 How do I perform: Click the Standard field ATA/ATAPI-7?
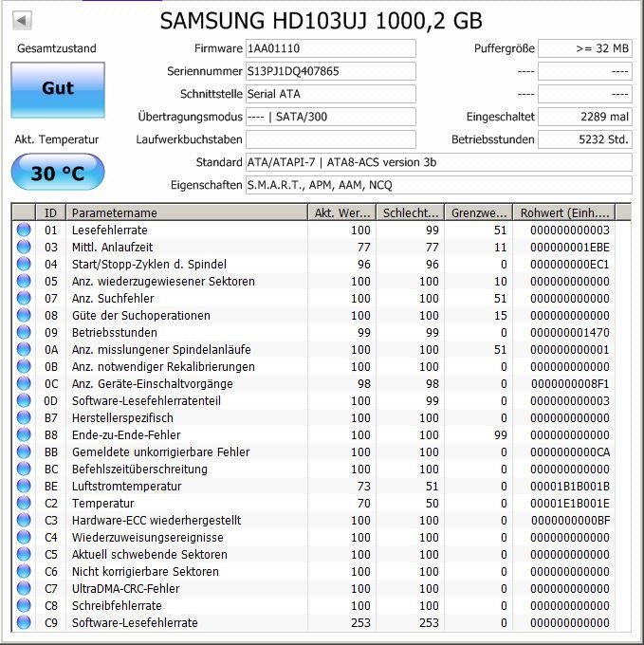[x=439, y=162]
